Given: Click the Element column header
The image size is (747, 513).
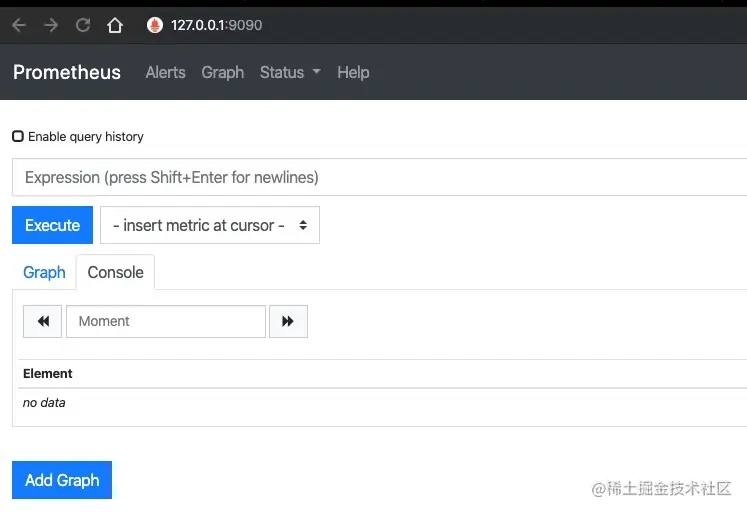Looking at the screenshot, I should click(48, 373).
